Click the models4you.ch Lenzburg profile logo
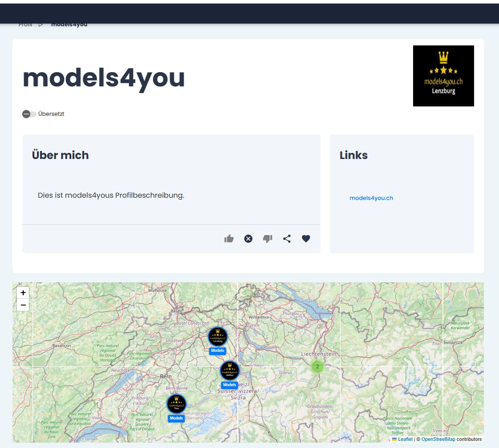 443,76
